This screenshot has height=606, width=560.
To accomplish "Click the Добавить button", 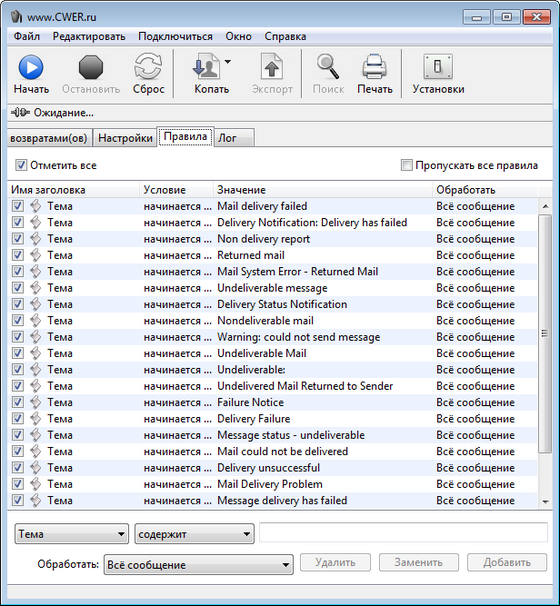I will (x=507, y=562).
